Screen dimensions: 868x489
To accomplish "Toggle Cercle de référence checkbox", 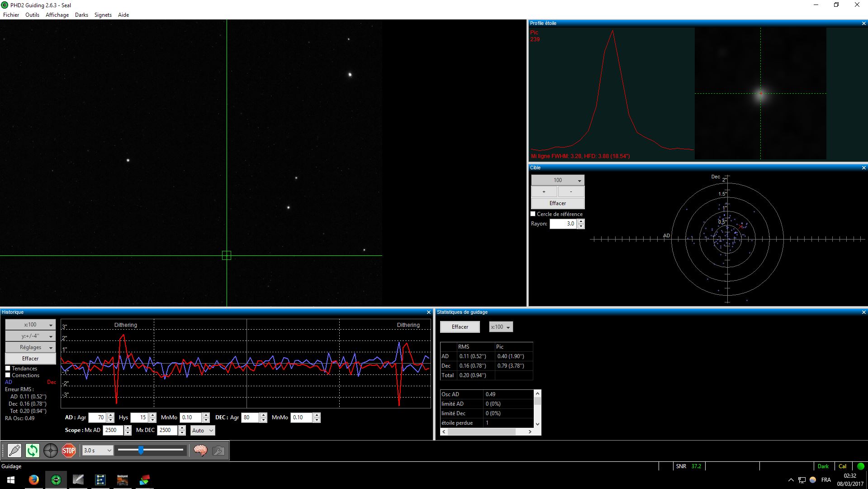I will (x=533, y=214).
